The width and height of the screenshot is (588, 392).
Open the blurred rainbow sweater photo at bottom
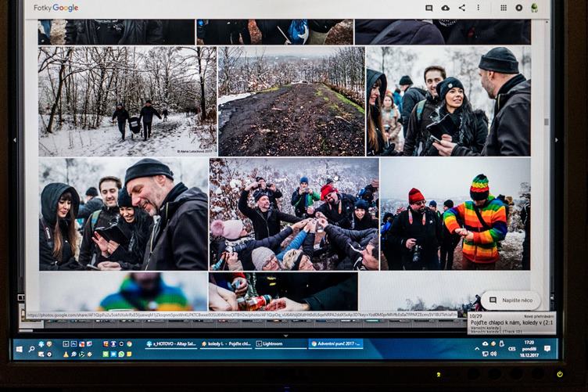(x=124, y=292)
